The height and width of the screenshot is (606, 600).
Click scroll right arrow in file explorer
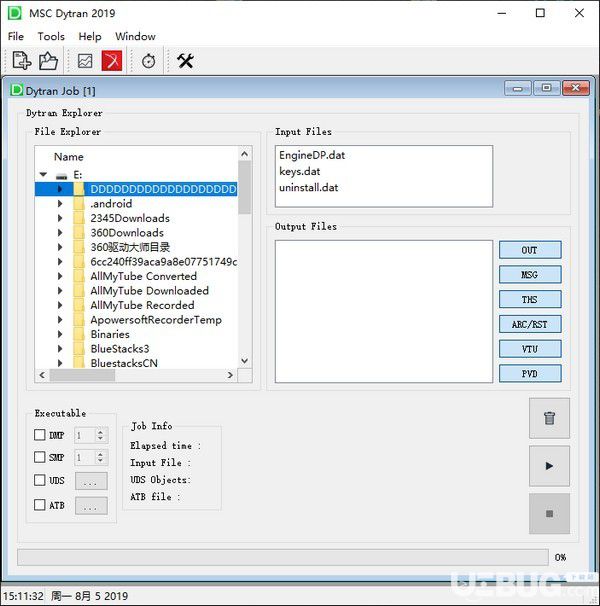pos(230,375)
